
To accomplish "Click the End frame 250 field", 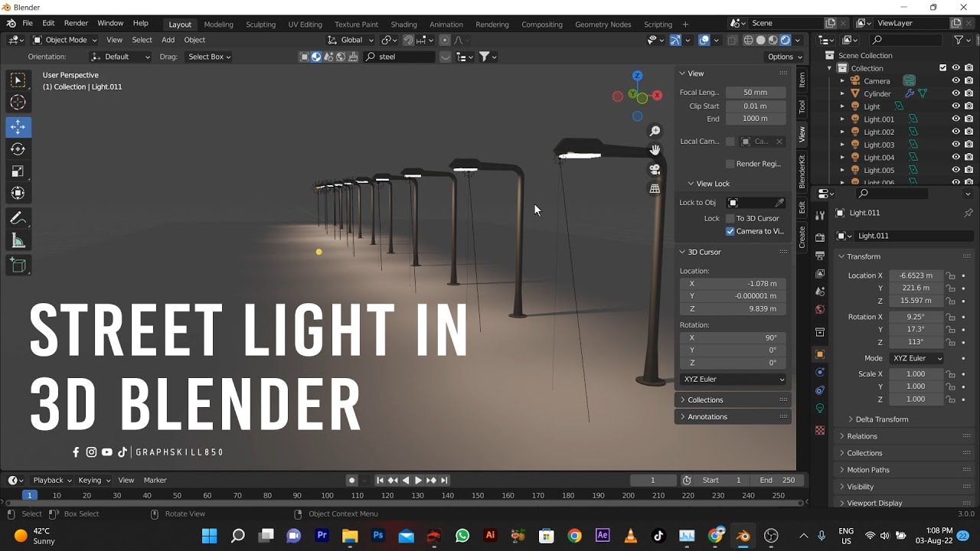I will 776,481.
